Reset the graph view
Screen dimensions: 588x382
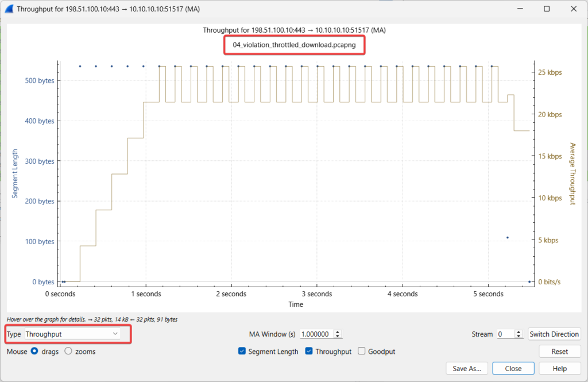tap(559, 352)
